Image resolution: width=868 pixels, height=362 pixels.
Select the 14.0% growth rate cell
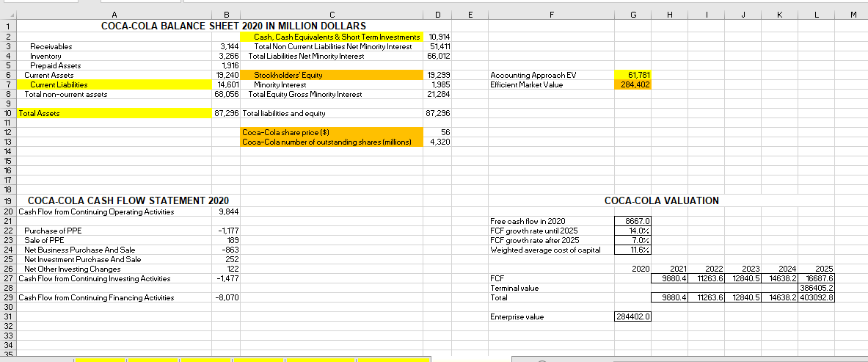633,231
